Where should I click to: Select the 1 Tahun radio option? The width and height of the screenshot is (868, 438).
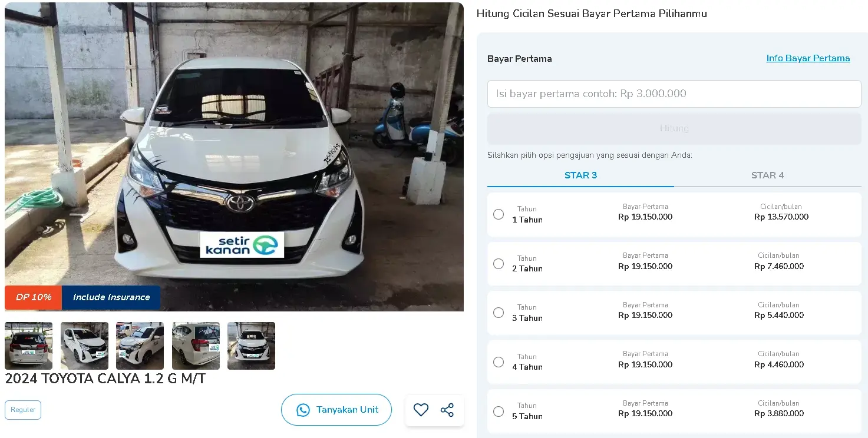(499, 214)
